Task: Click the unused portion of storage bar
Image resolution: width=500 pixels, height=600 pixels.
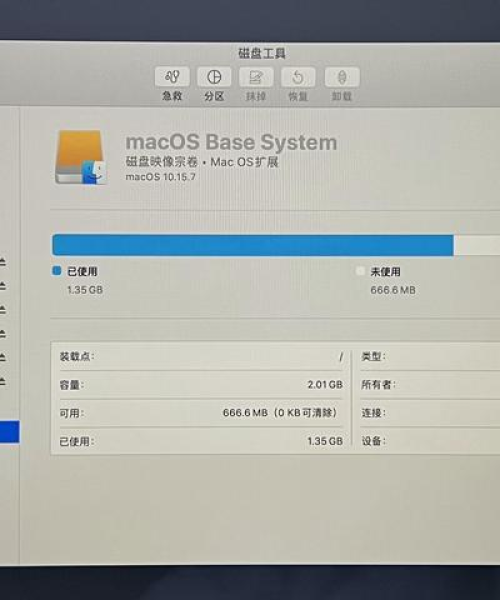Action: click(x=477, y=245)
